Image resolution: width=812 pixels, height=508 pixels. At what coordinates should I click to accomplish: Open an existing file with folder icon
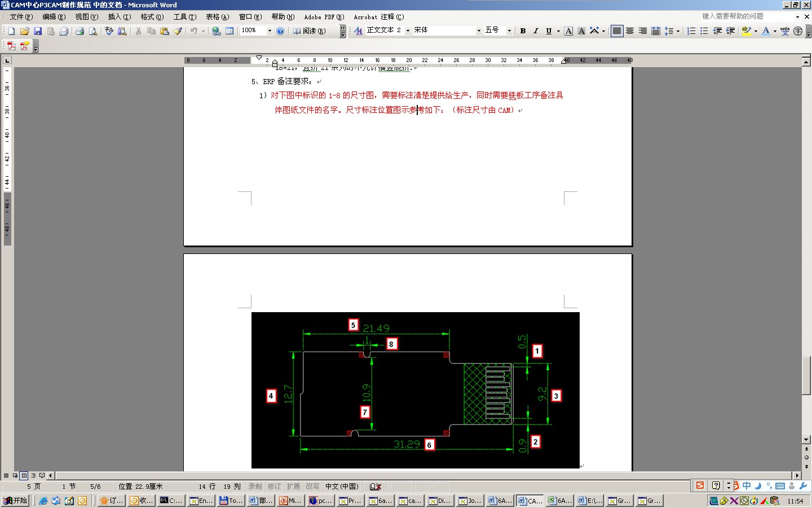[x=24, y=31]
